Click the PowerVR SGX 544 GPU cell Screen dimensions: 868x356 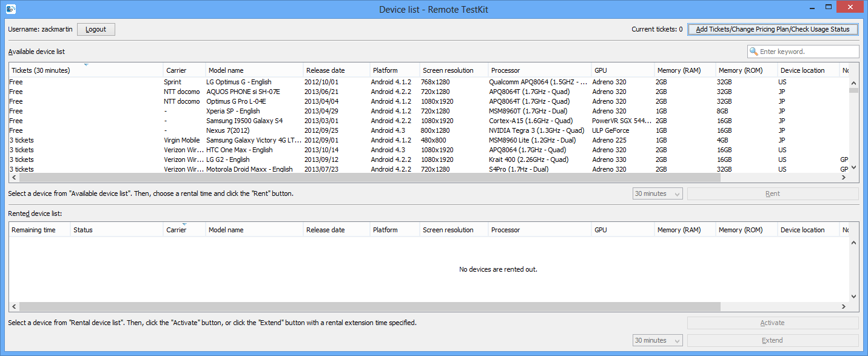[622, 121]
